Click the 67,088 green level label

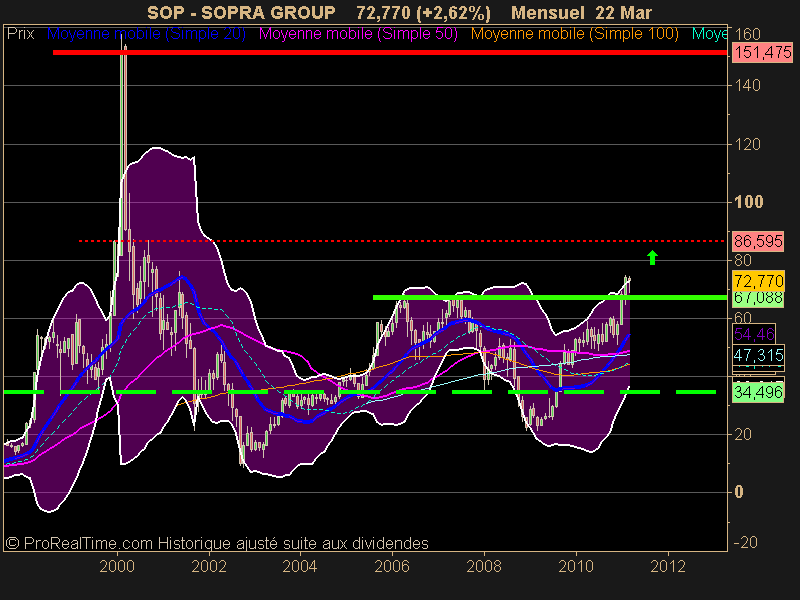pos(758,298)
